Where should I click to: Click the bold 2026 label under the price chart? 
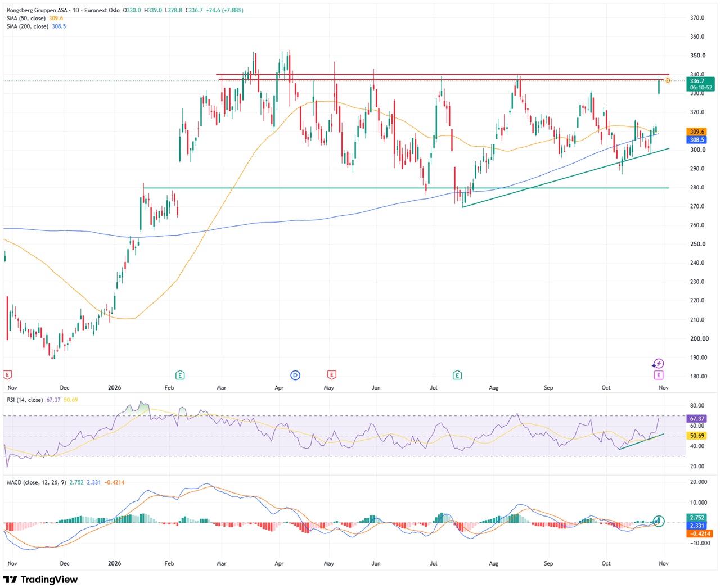[x=114, y=388]
